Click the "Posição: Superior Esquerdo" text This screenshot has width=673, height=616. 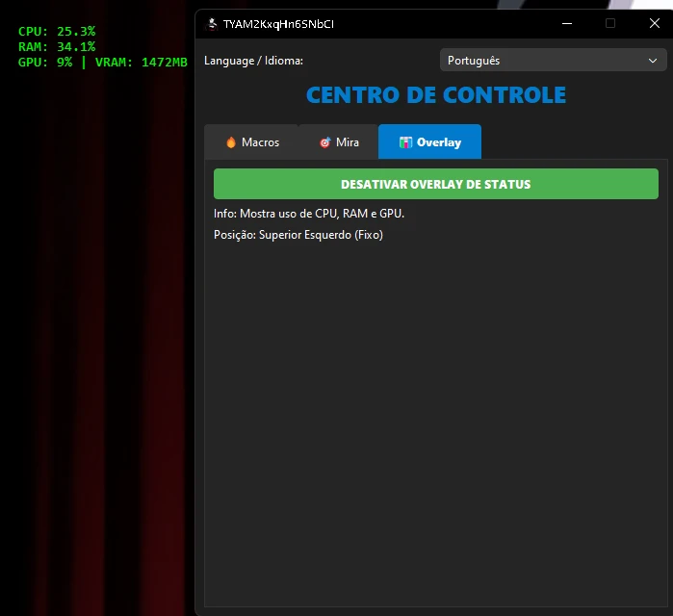click(298, 235)
